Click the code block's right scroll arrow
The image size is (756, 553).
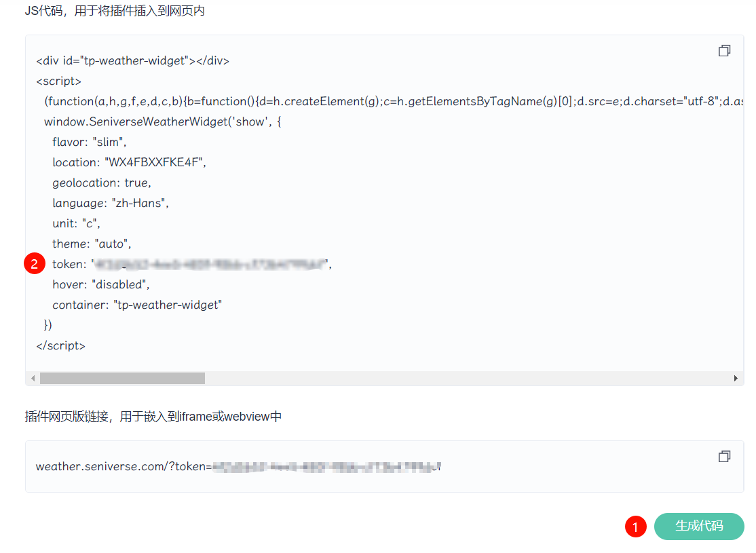click(x=736, y=379)
